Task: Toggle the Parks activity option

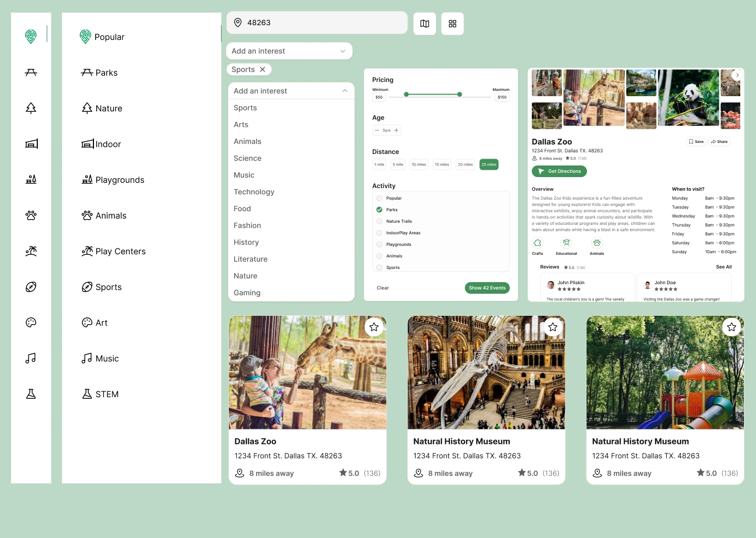Action: (x=379, y=210)
